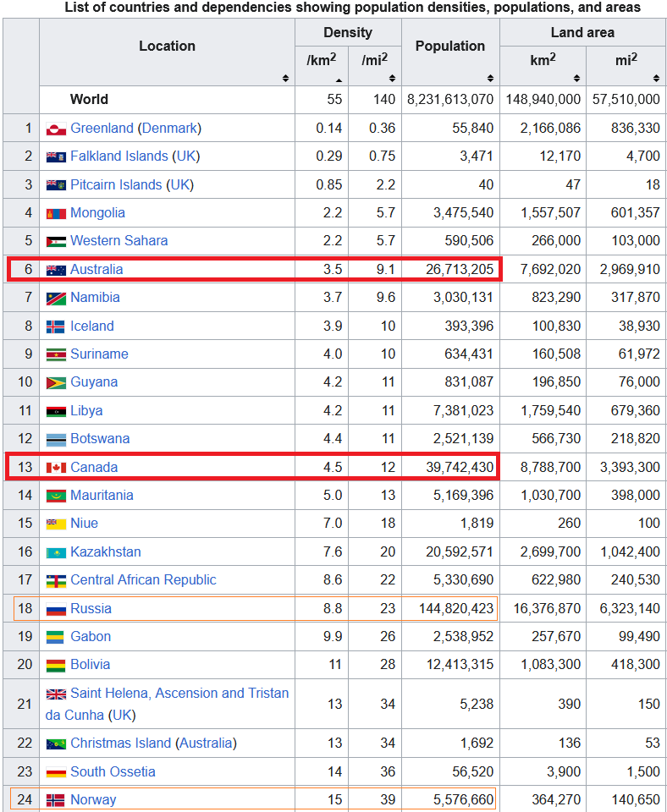
Task: Visit the Iceland link
Action: pos(91,326)
